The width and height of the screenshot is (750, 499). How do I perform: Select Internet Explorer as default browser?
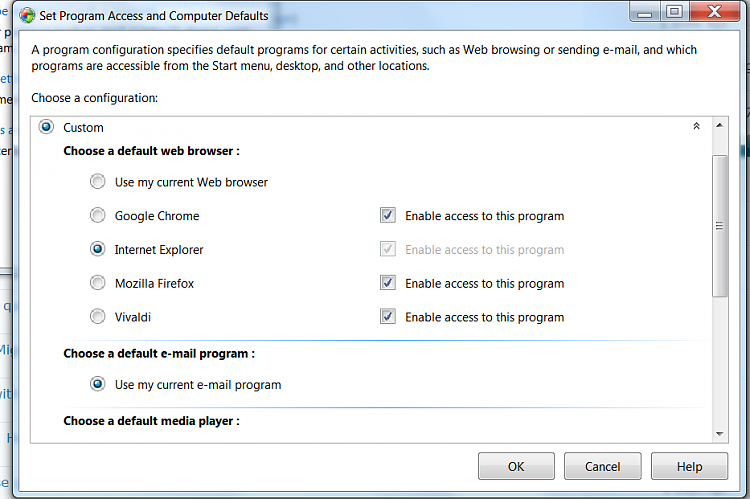pyautogui.click(x=98, y=249)
